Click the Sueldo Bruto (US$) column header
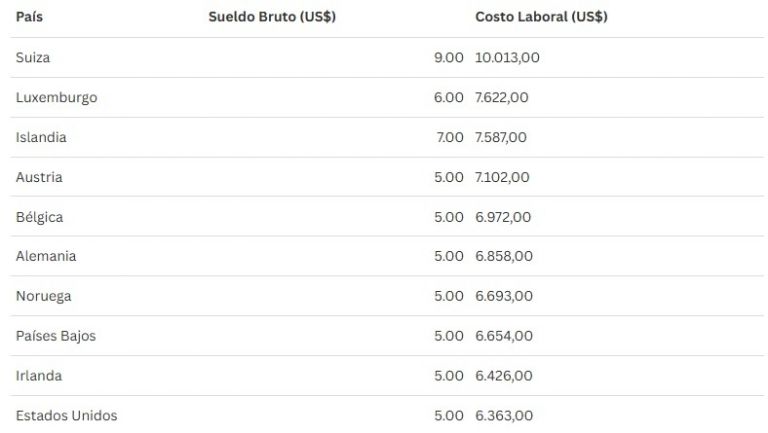This screenshot has height=433, width=768. [x=271, y=17]
